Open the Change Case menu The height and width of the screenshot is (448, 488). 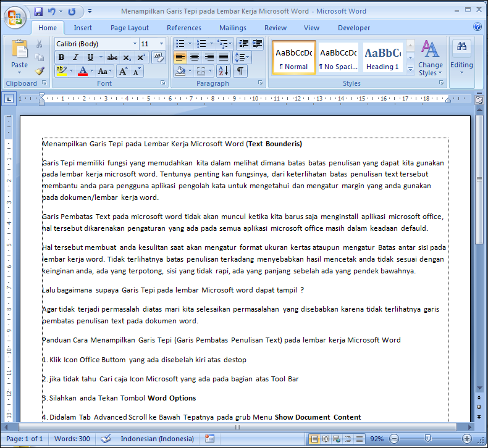(104, 71)
